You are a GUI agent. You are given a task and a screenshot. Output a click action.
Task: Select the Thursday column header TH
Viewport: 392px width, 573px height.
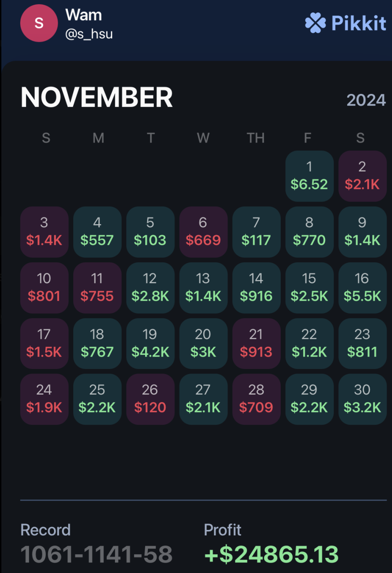tap(256, 138)
